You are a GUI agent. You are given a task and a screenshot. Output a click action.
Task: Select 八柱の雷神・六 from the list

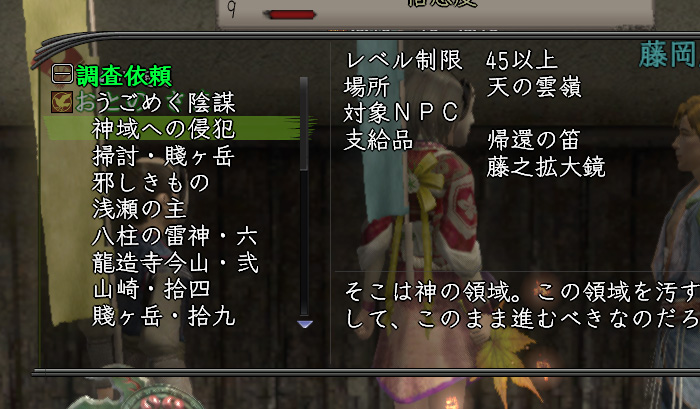175,236
